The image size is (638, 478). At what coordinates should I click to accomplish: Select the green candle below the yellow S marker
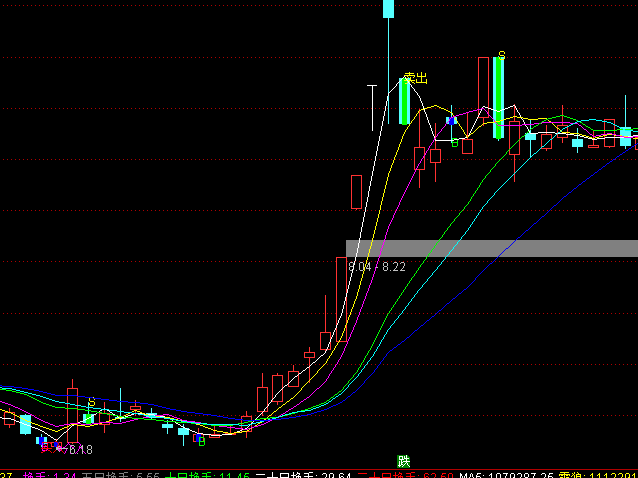[497, 97]
